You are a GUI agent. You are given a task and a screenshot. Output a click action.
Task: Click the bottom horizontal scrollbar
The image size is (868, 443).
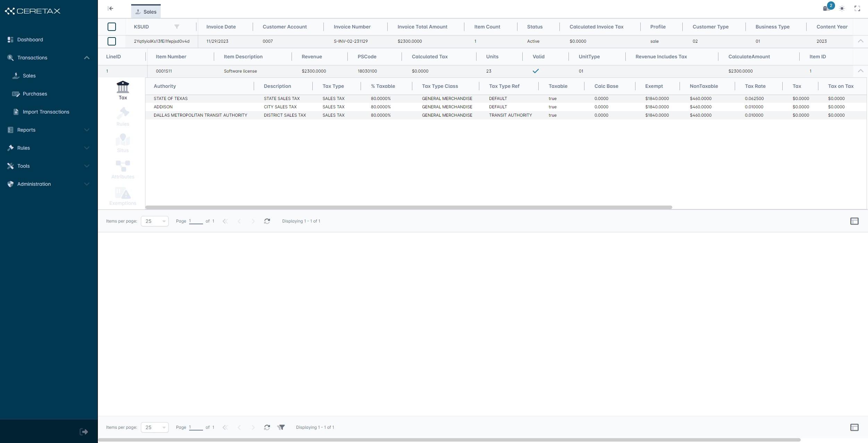tap(449, 440)
